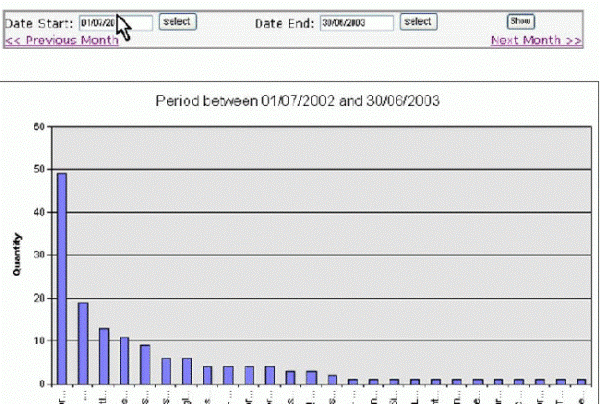600x404 pixels.
Task: Select the last bar on the far right
Action: 580,381
